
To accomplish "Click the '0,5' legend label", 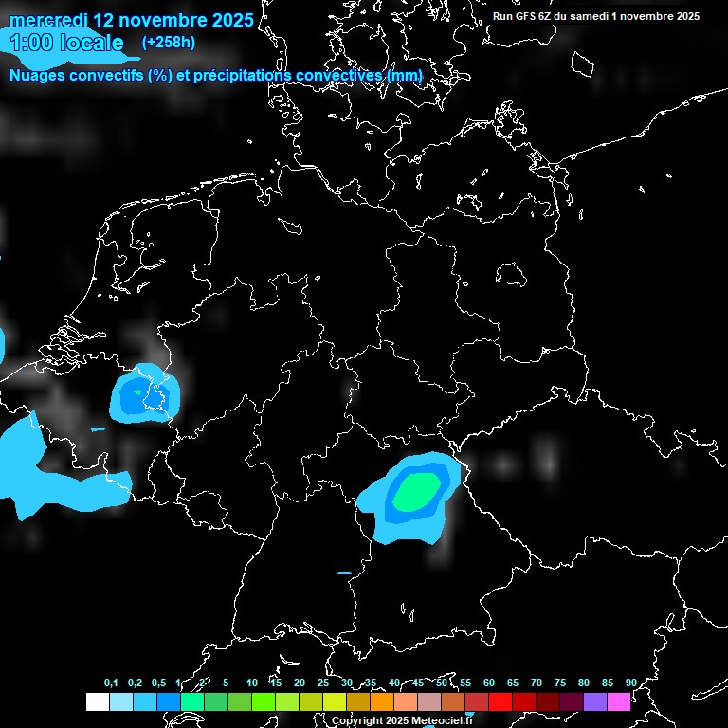I will [159, 682].
